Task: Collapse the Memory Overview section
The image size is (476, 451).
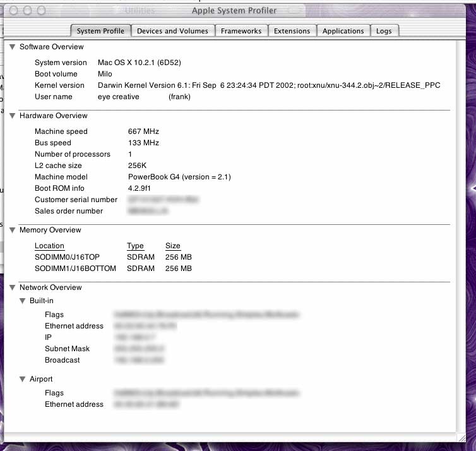Action: click(x=13, y=230)
